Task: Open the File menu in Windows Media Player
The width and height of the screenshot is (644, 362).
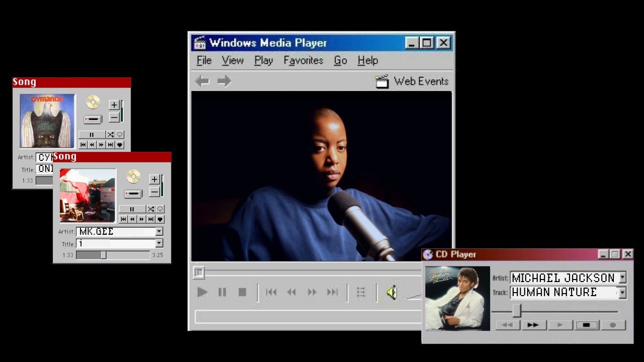Action: tap(204, 60)
